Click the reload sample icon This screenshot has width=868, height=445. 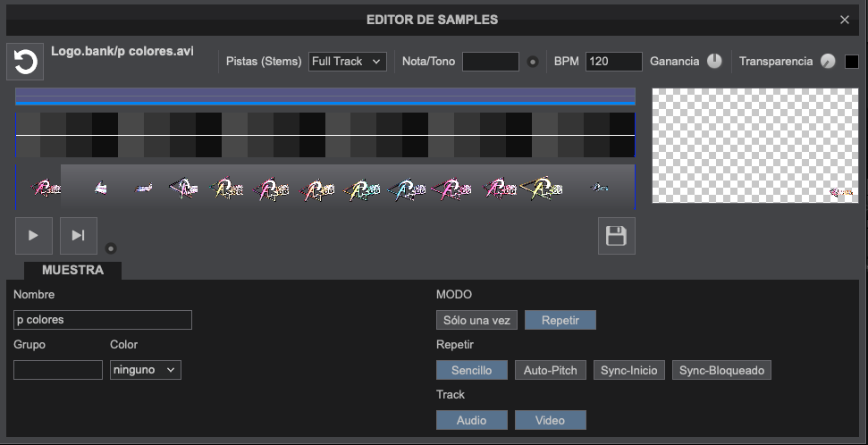[25, 62]
